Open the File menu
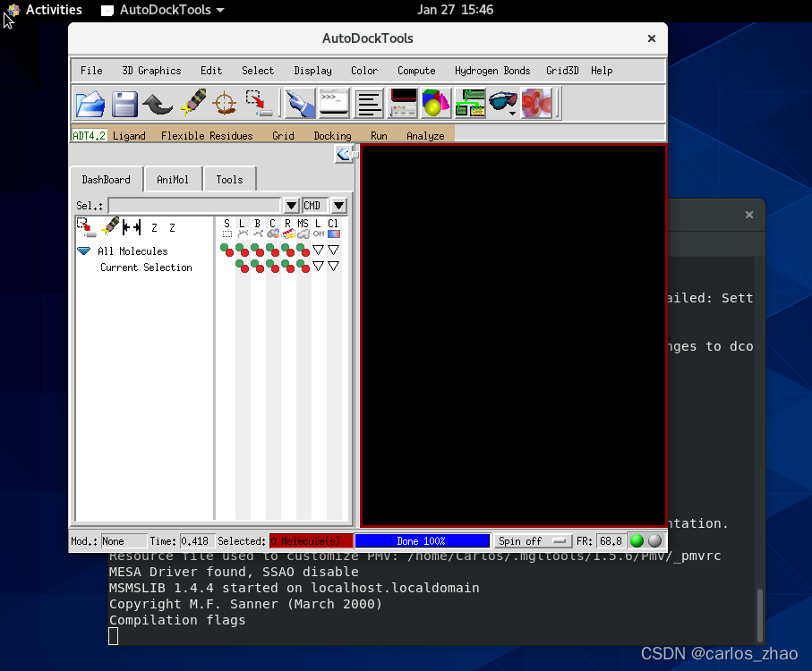812x671 pixels. pyautogui.click(x=91, y=71)
